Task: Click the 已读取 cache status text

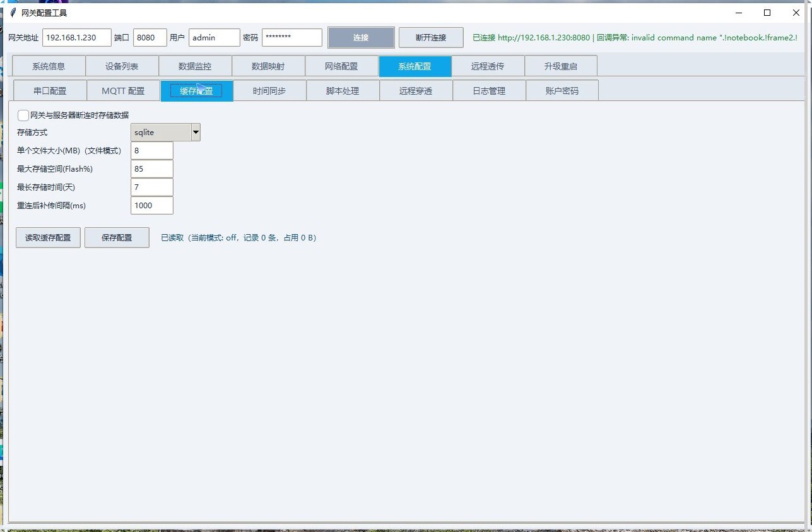Action: 238,238
